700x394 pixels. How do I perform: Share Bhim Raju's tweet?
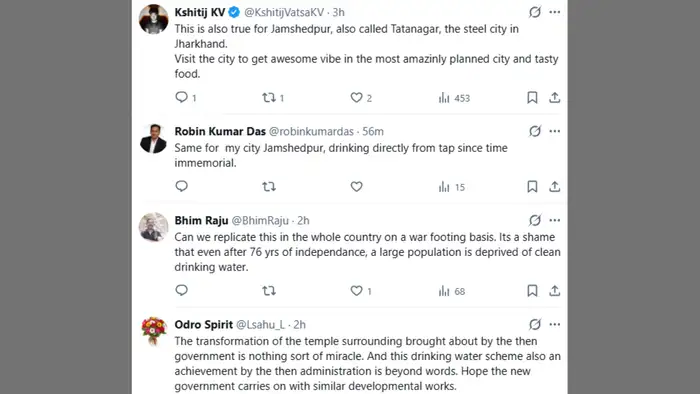tap(554, 291)
